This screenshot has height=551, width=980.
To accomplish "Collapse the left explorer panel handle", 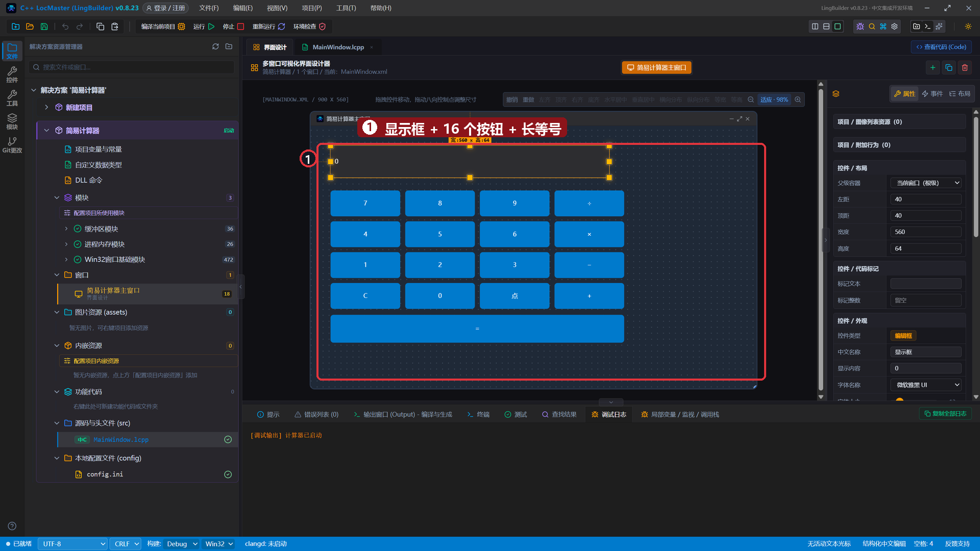I will click(x=241, y=287).
